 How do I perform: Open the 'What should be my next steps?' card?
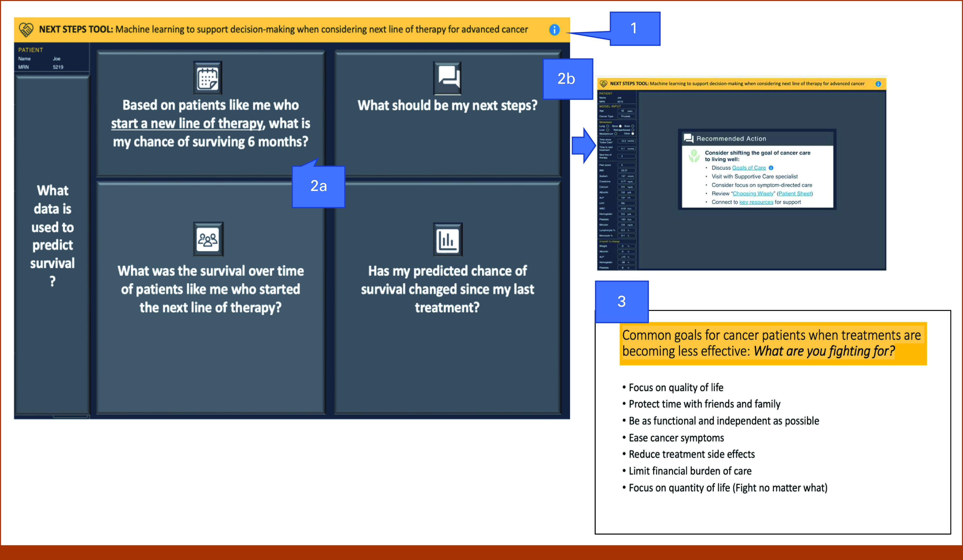pyautogui.click(x=447, y=114)
